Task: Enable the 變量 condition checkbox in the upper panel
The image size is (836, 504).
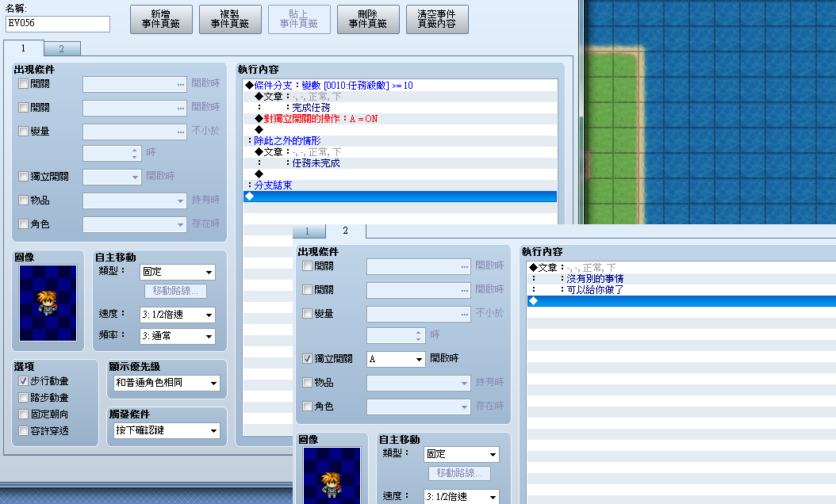Action: [24, 131]
